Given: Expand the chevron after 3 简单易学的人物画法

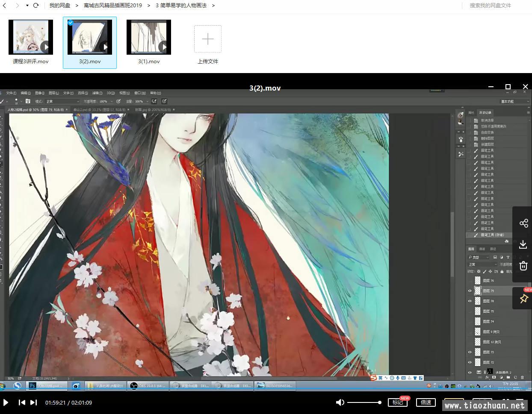Looking at the screenshot, I should 213,6.
